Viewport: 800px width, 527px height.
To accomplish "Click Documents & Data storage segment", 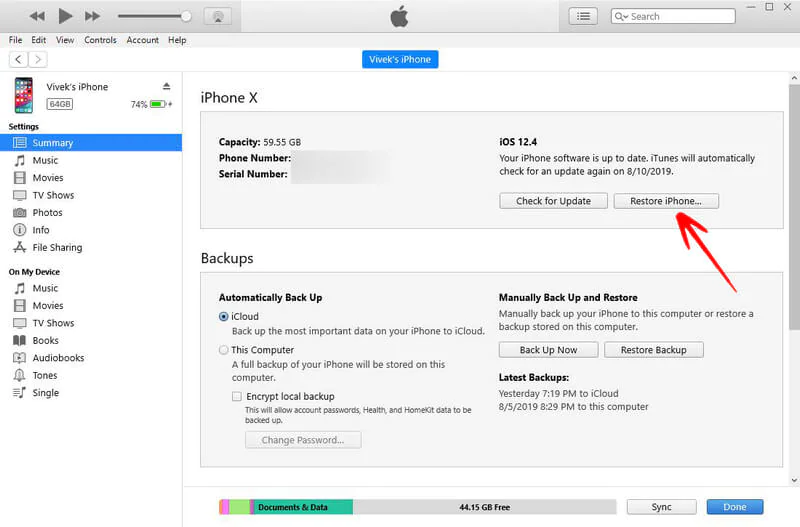I will 303,507.
